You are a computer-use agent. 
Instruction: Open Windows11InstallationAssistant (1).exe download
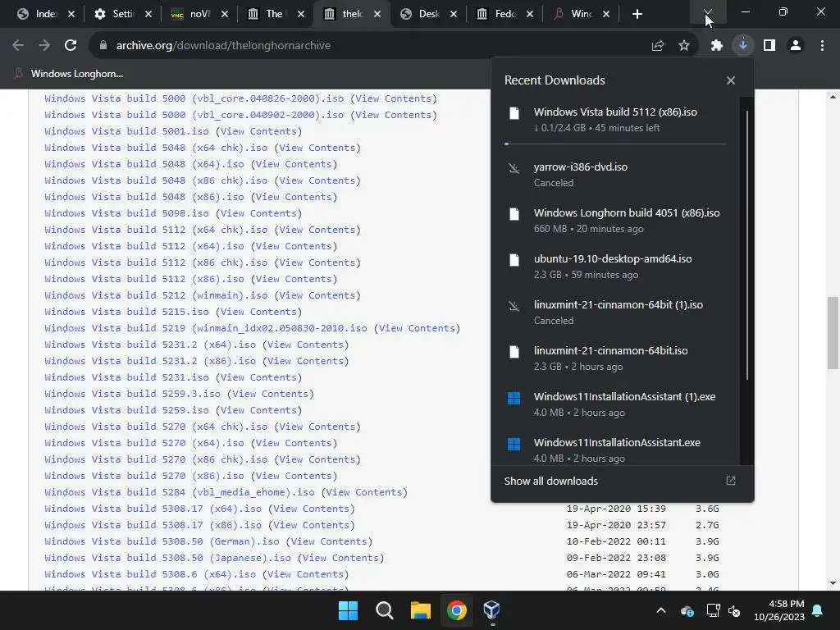pos(615,404)
